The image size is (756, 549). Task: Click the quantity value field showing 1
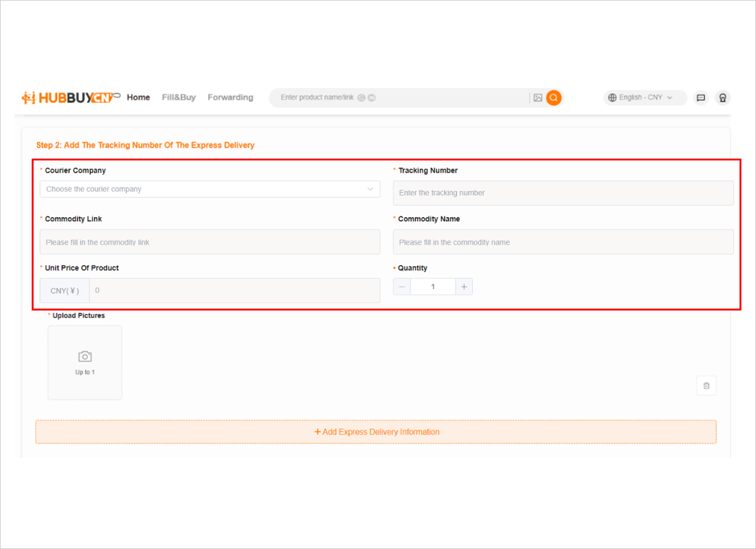[x=433, y=287]
